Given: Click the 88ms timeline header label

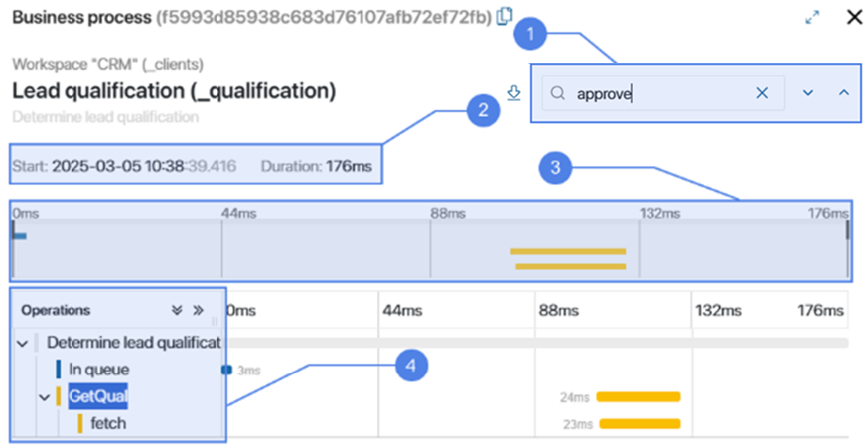Looking at the screenshot, I should tap(559, 311).
